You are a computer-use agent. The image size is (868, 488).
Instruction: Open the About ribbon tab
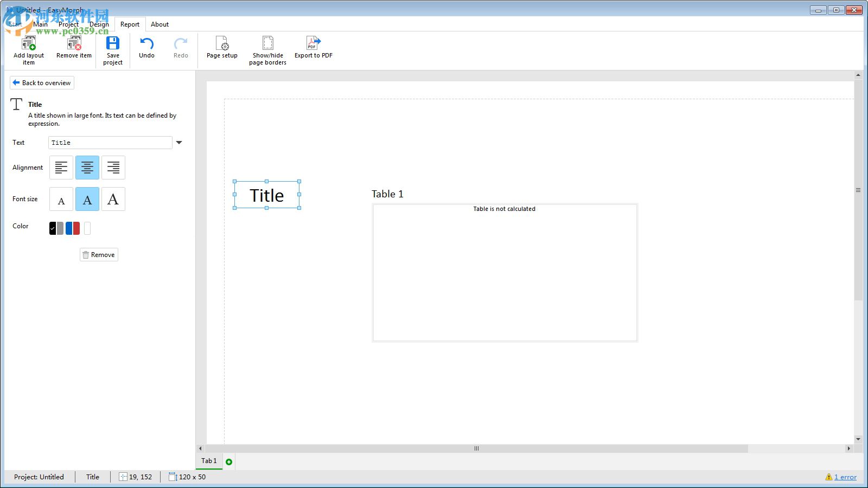[159, 24]
